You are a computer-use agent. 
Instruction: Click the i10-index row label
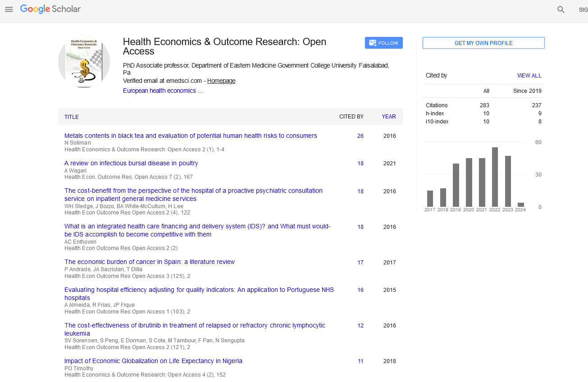[x=437, y=122]
